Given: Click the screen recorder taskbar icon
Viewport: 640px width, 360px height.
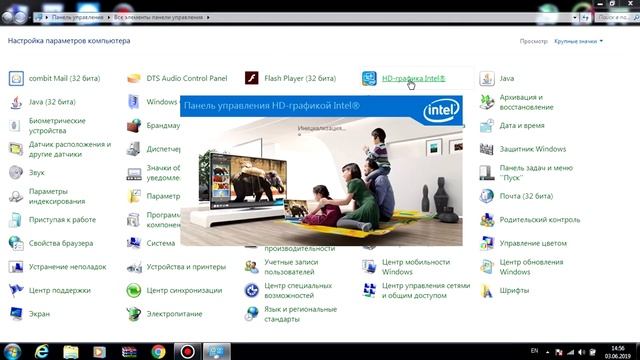Looking at the screenshot, I should click(187, 351).
